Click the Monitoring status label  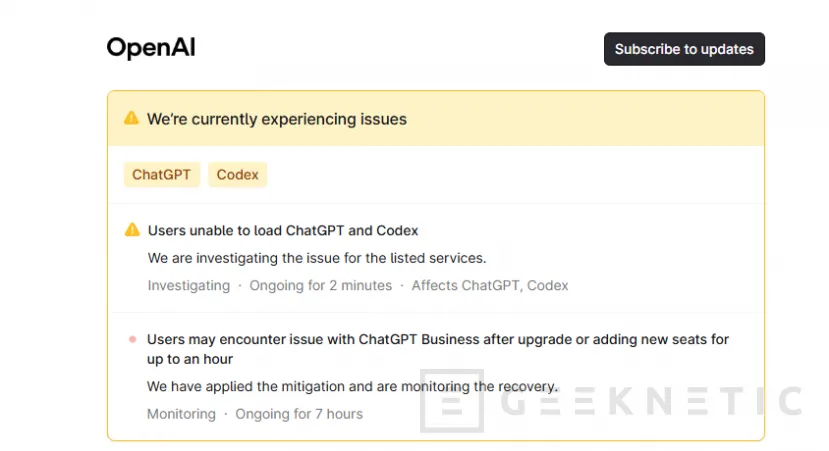coord(181,413)
